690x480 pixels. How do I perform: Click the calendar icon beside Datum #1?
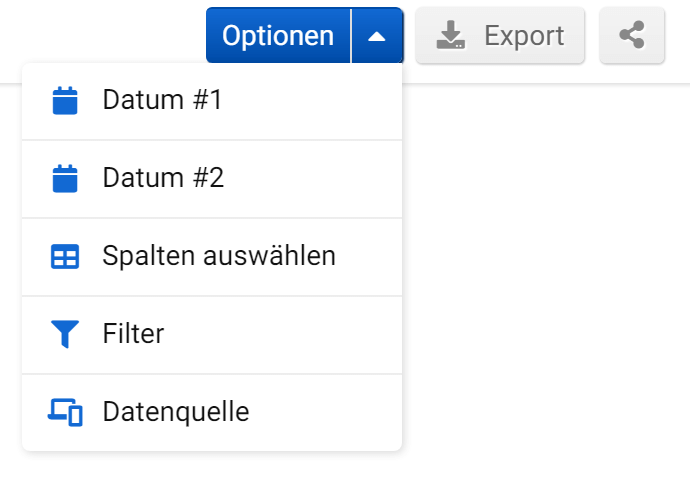pyautogui.click(x=65, y=101)
